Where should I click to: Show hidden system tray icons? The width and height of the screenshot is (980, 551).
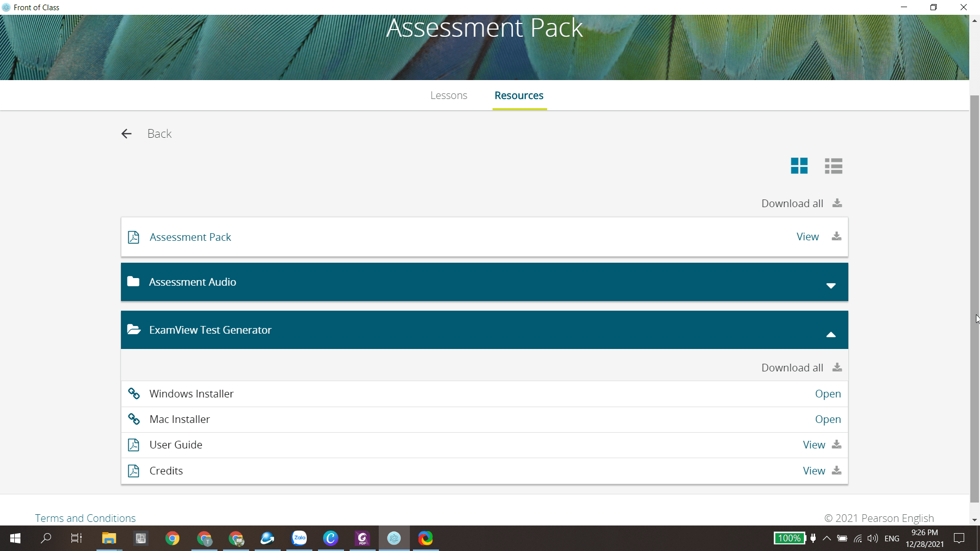click(827, 538)
